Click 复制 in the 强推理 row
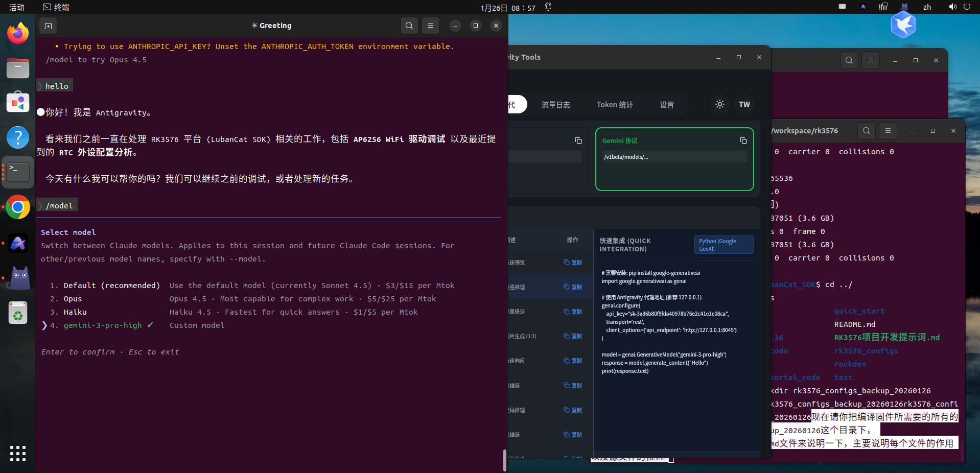 pyautogui.click(x=573, y=287)
